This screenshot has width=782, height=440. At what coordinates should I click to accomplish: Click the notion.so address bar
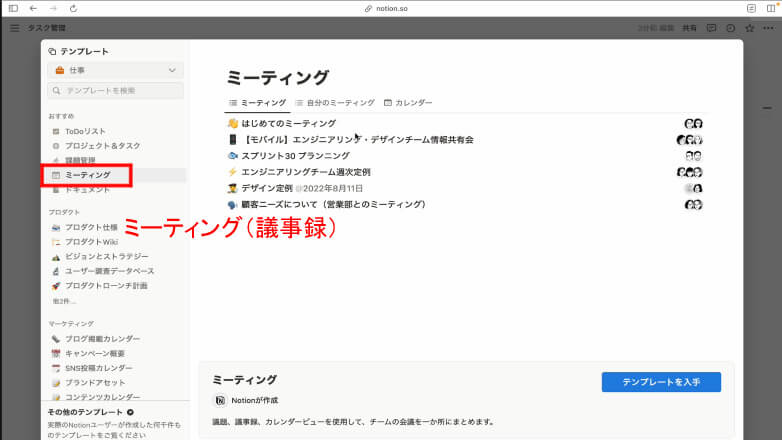click(387, 8)
